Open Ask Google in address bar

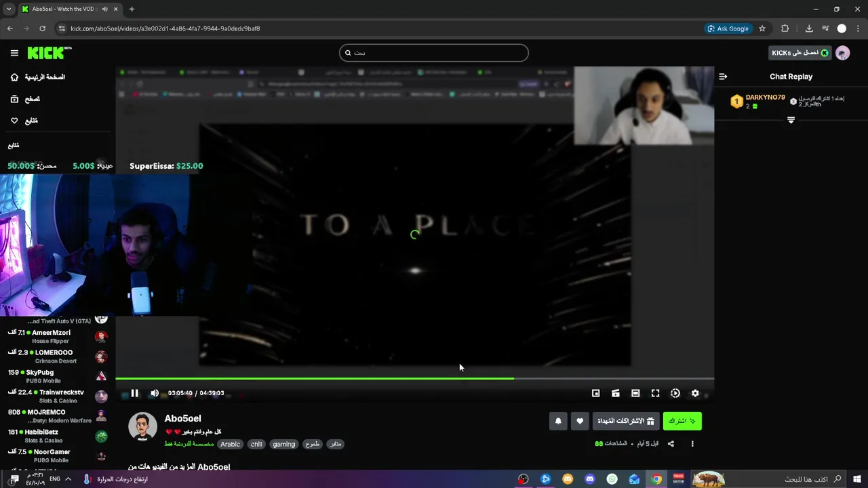pyautogui.click(x=728, y=28)
